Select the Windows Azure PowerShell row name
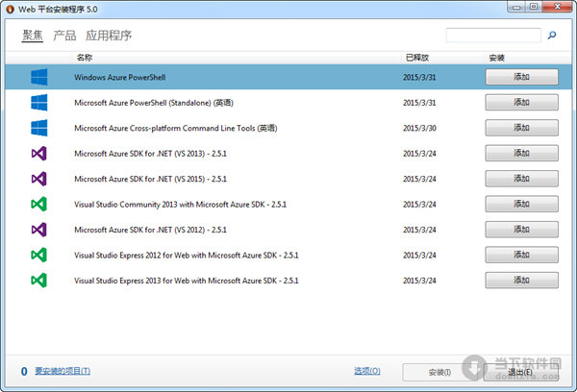The image size is (577, 392). coord(120,77)
